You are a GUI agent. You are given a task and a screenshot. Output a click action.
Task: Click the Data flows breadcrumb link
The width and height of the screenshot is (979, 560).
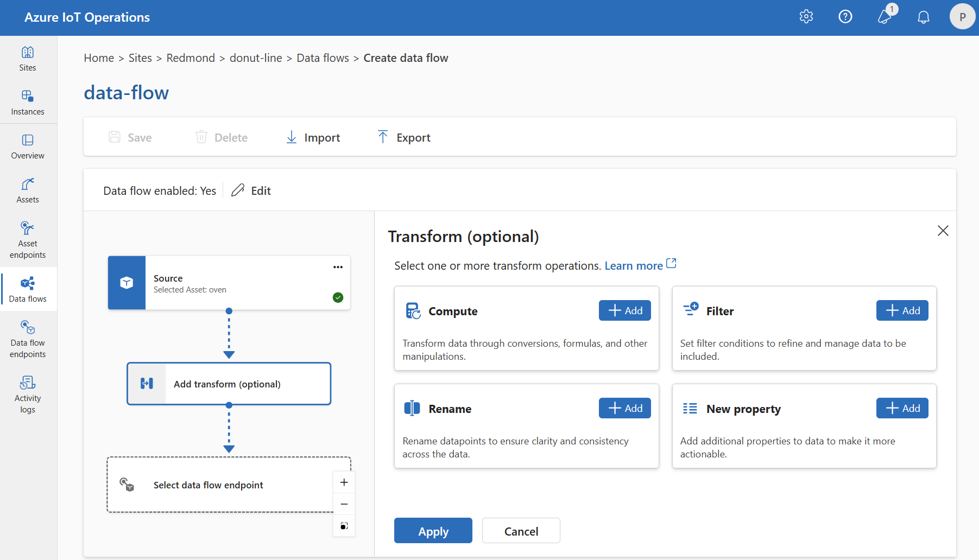click(323, 58)
